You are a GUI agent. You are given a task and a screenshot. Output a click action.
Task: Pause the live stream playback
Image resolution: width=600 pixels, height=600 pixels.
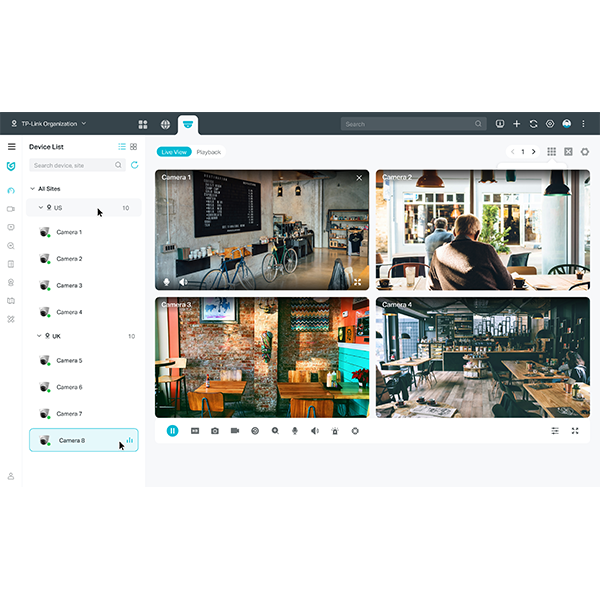[x=173, y=431]
